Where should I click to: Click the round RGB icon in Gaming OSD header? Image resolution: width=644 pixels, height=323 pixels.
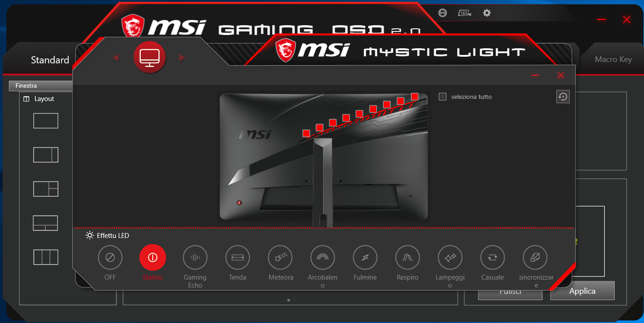tap(443, 13)
